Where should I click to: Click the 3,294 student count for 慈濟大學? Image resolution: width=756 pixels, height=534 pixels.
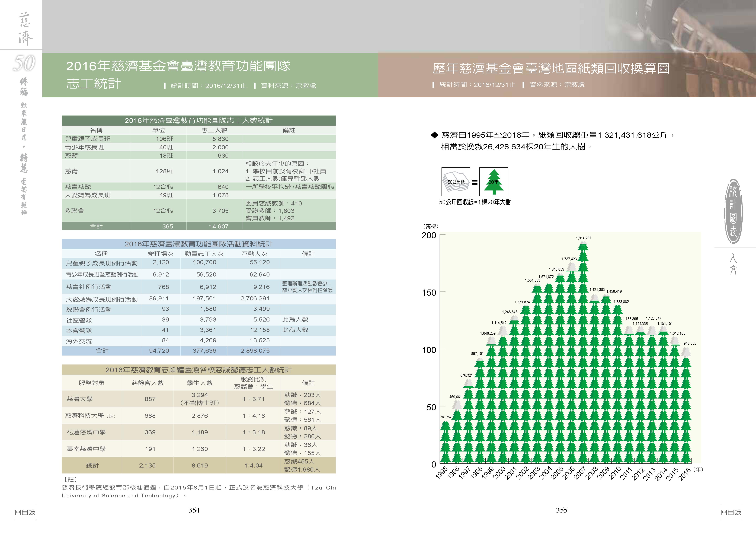[200, 395]
